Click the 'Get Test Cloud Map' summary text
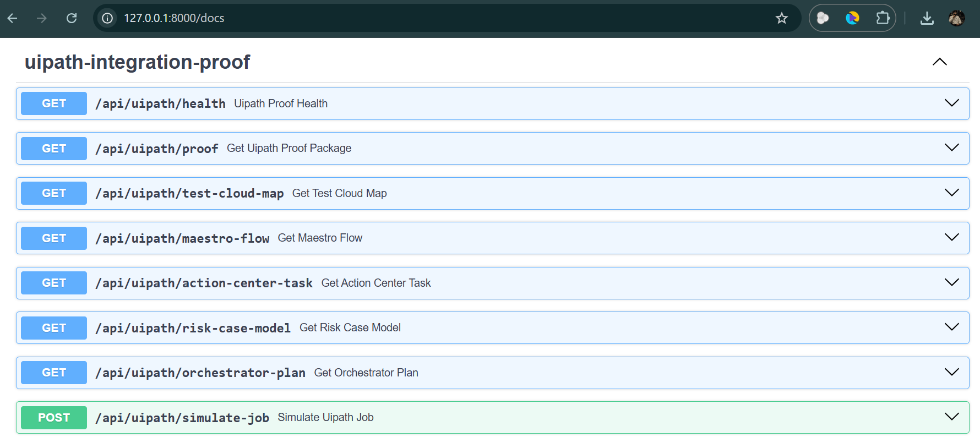Image resolution: width=980 pixels, height=448 pixels. (x=340, y=193)
